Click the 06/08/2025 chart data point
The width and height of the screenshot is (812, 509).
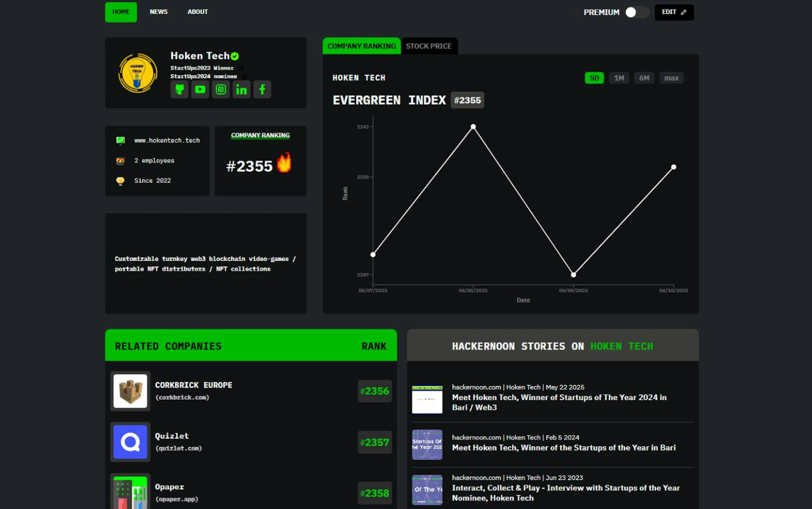(473, 127)
